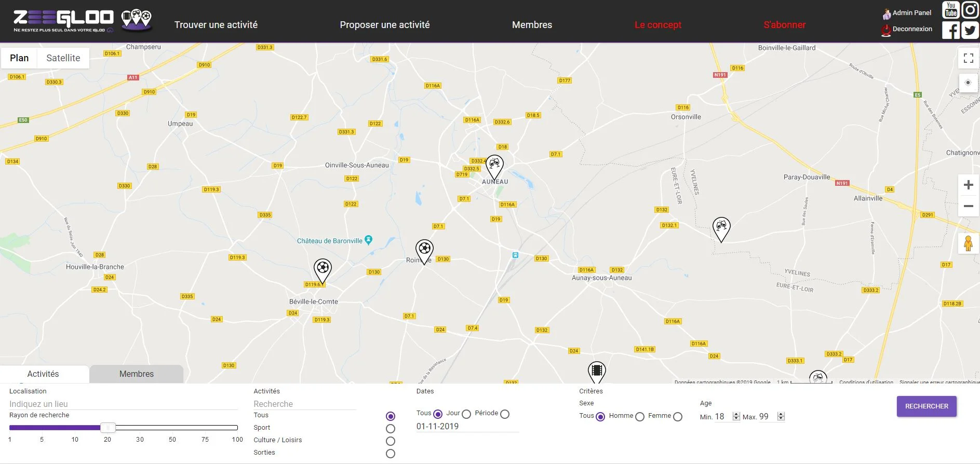This screenshot has height=464, width=980.
Task: Click the drinks marker at Auneau
Action: (494, 166)
